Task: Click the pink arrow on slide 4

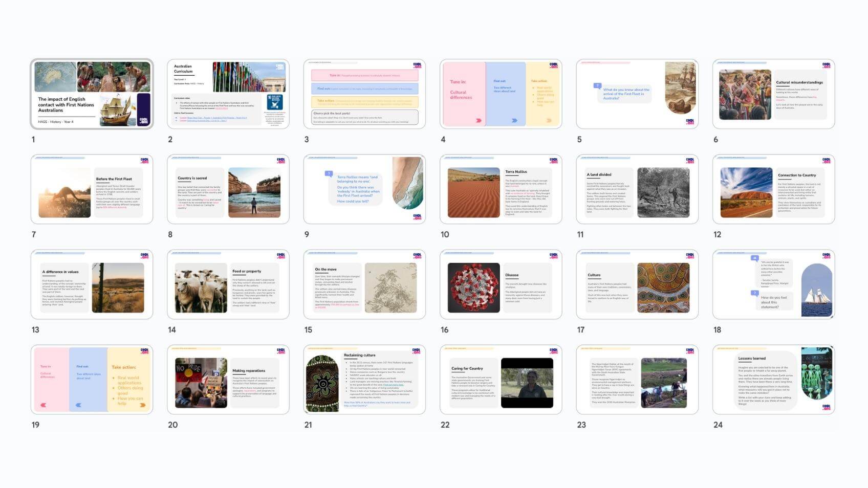Action: (479, 121)
